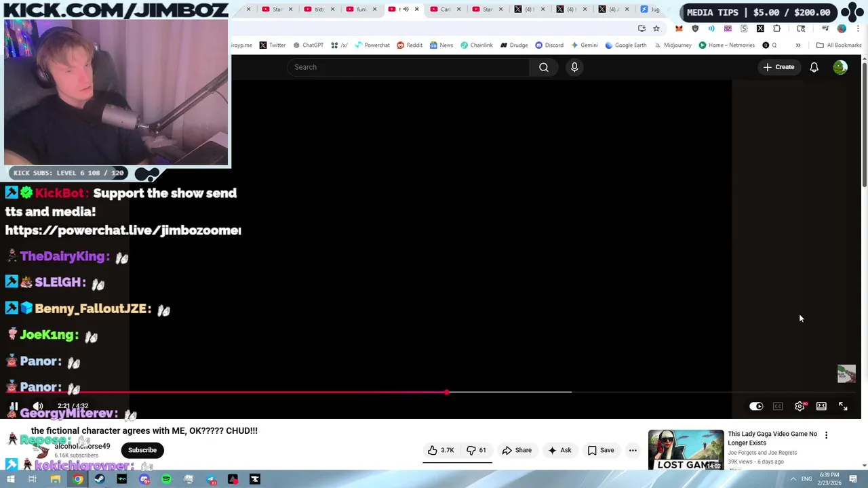Open the Drudge bookmark

[514, 45]
